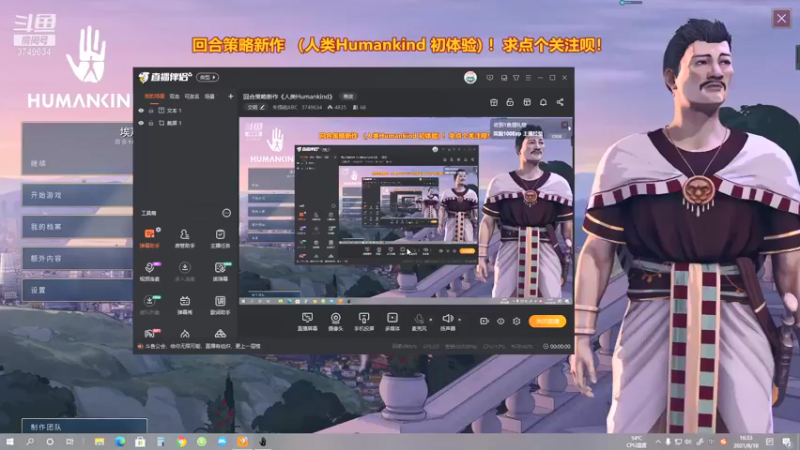Click the tool with HOT badge in toolbox

click(149, 334)
